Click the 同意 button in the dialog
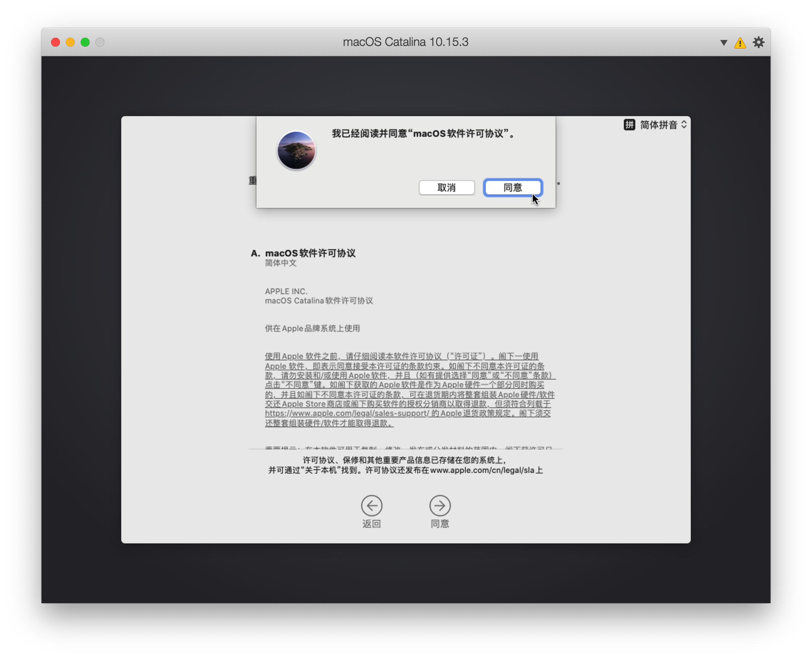The image size is (812, 658). (x=513, y=188)
